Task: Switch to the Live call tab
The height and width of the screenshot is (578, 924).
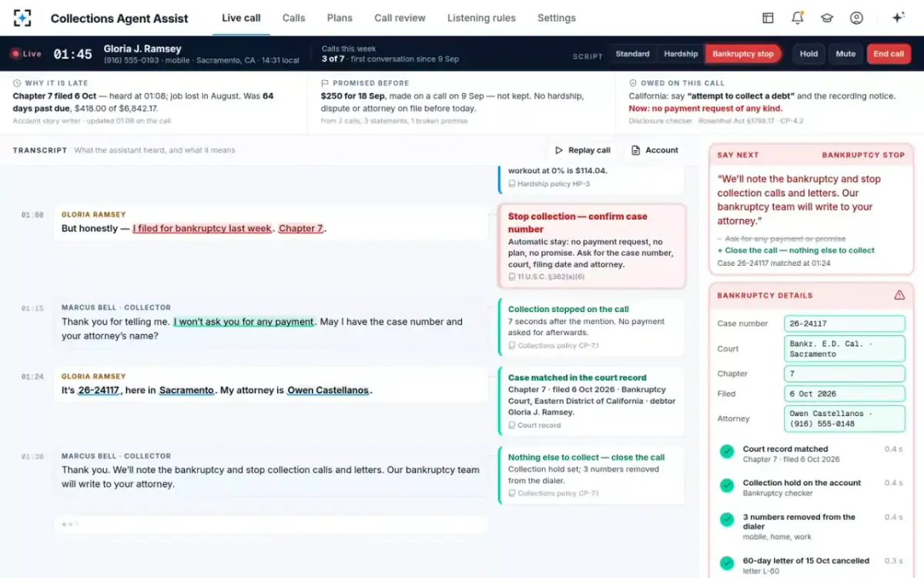Action: 241,18
